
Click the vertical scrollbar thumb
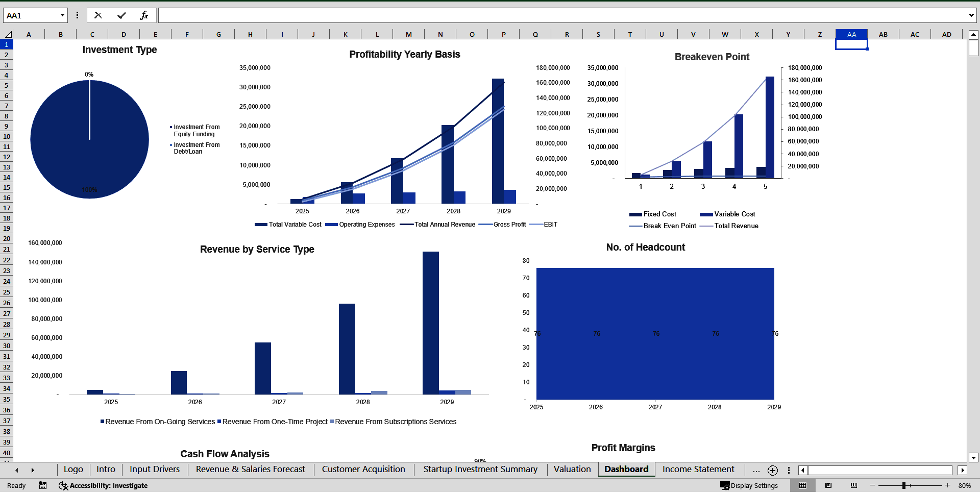(x=973, y=48)
